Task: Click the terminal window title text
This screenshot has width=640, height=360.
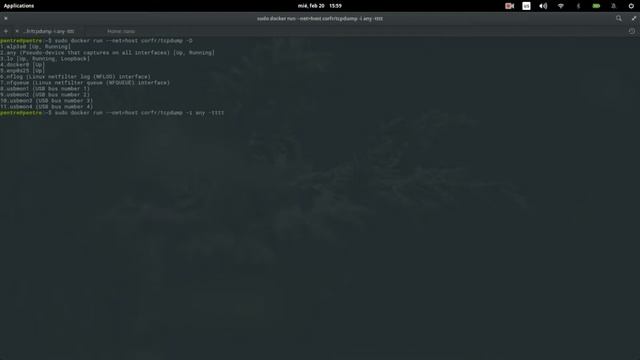Action: tap(320, 18)
